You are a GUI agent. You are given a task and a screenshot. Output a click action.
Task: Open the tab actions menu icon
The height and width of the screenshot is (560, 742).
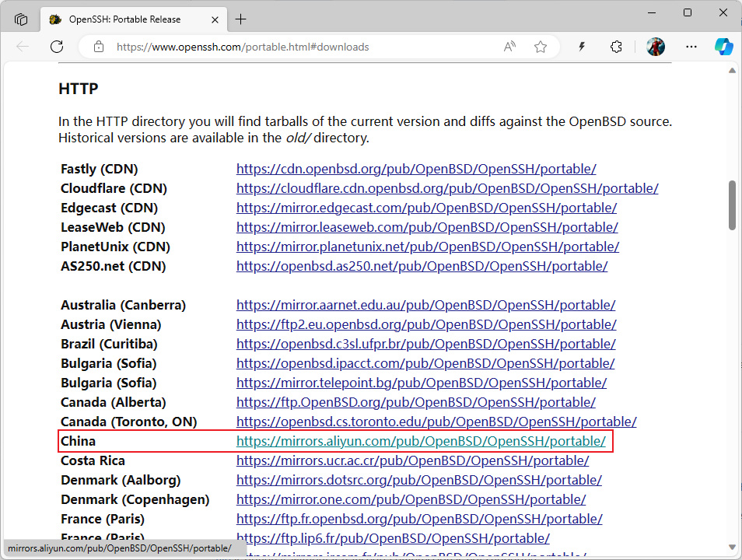(21, 19)
